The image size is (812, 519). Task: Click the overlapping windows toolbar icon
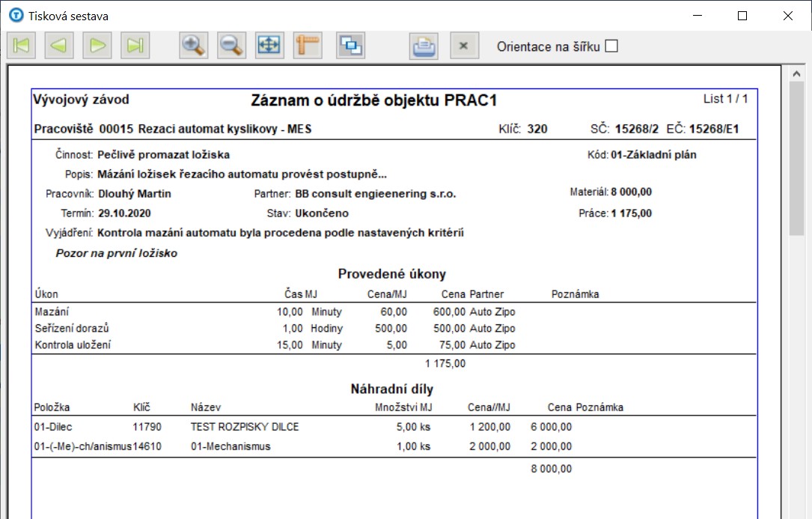(349, 46)
